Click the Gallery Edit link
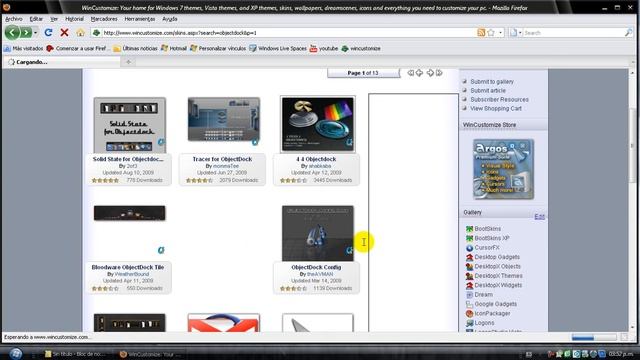The height and width of the screenshot is (360, 640). (x=539, y=216)
